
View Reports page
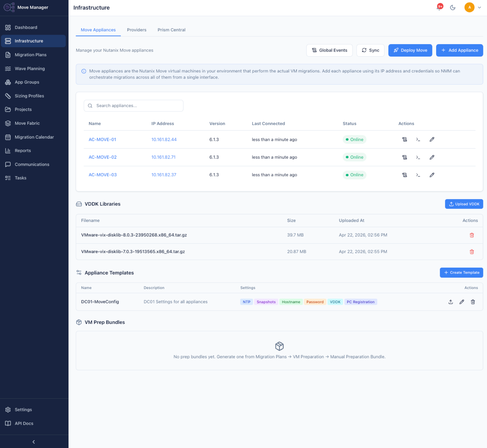[x=33, y=151]
